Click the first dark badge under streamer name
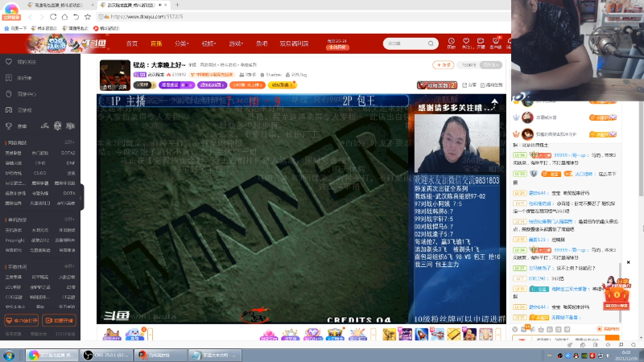This screenshot has height=362, width=644. tap(144, 85)
